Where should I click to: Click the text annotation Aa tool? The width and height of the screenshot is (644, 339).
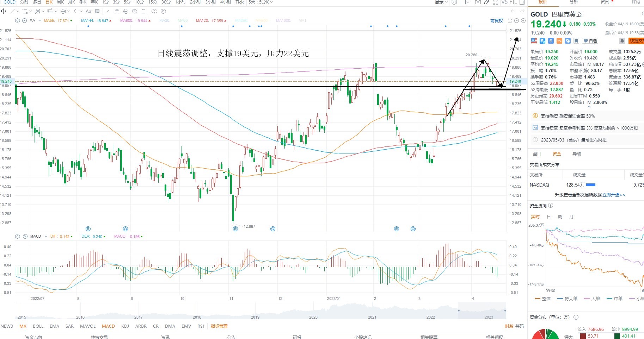[88, 11]
